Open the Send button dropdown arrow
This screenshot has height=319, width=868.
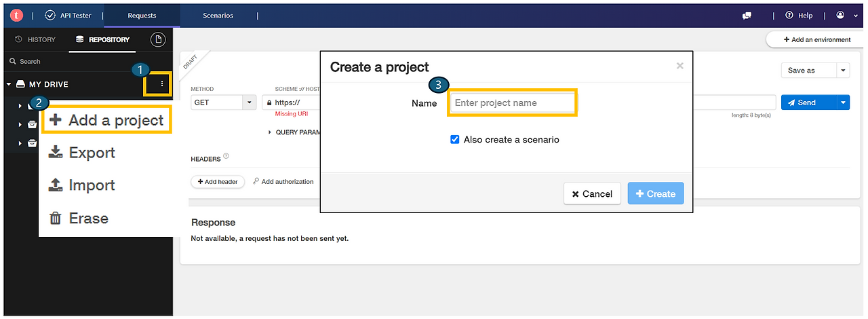(843, 102)
